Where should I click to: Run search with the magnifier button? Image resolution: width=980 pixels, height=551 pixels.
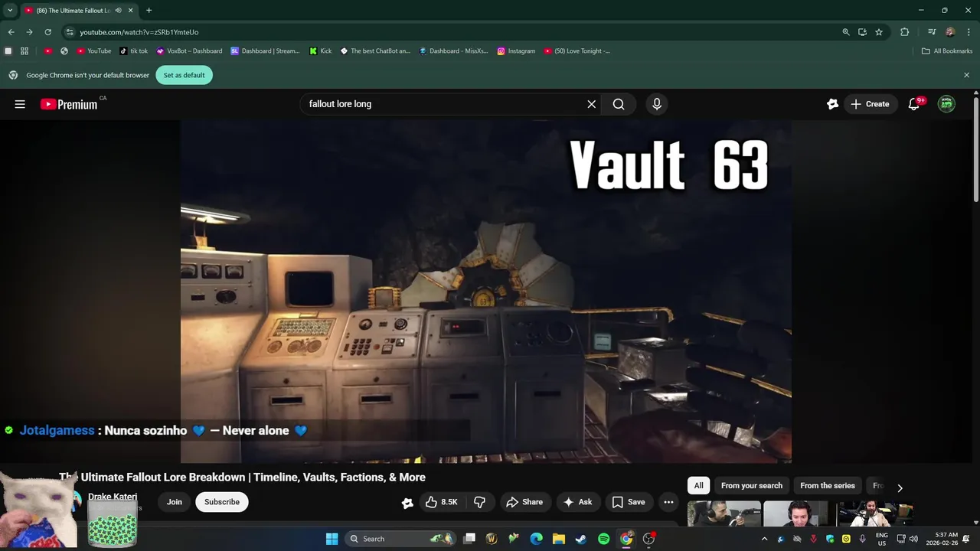tap(619, 104)
